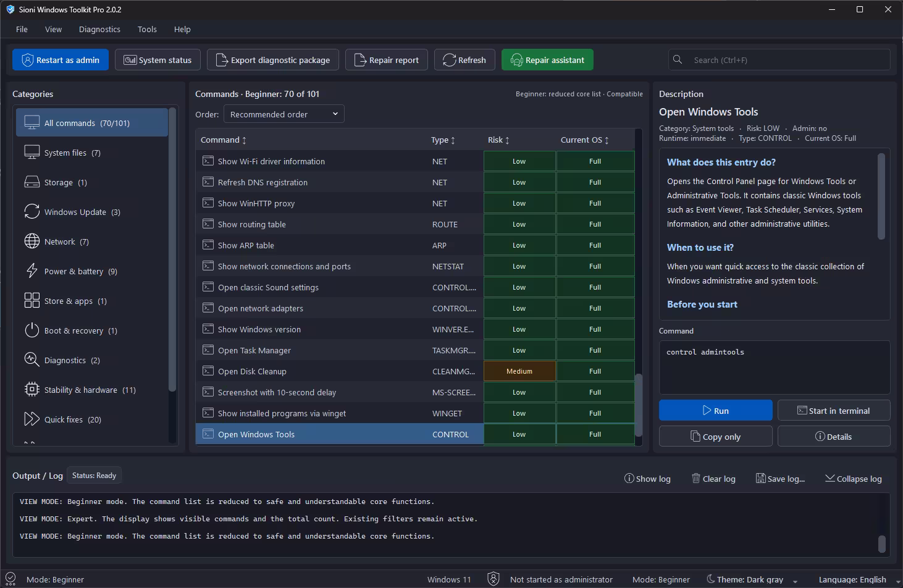Click the search magnifier icon
The width and height of the screenshot is (903, 588).
[678, 60]
